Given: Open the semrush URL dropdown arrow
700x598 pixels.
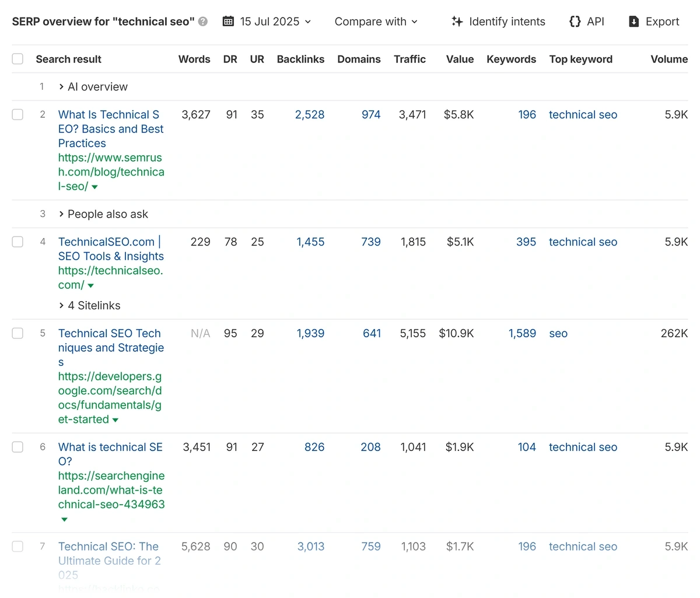Looking at the screenshot, I should click(94, 187).
